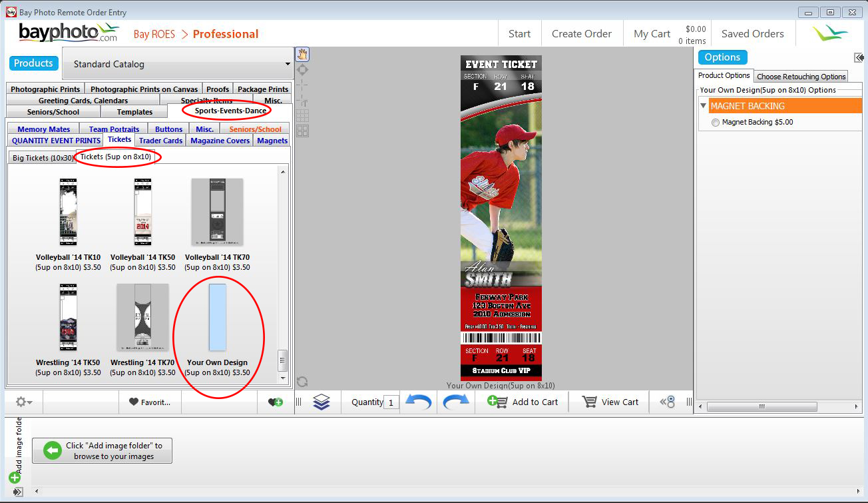The image size is (868, 503).
Task: Collapse the MAGNET BACKING section
Action: [704, 106]
